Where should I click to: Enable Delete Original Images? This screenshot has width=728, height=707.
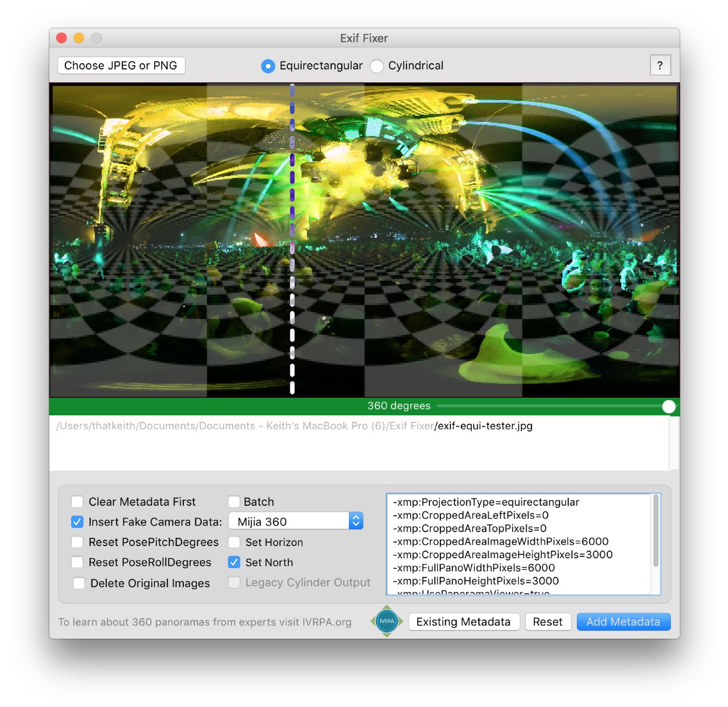79,583
